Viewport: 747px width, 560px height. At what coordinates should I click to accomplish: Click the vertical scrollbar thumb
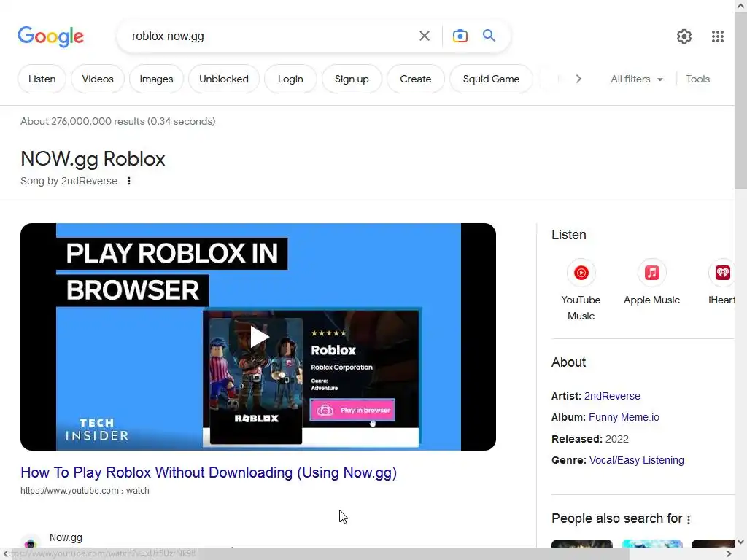[740, 100]
